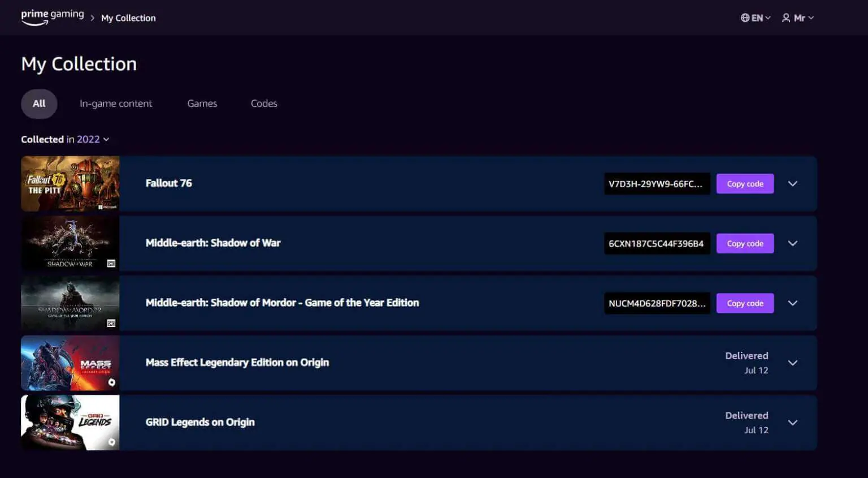Switch to the In-game content tab
Viewport: 868px width, 478px height.
pyautogui.click(x=116, y=104)
